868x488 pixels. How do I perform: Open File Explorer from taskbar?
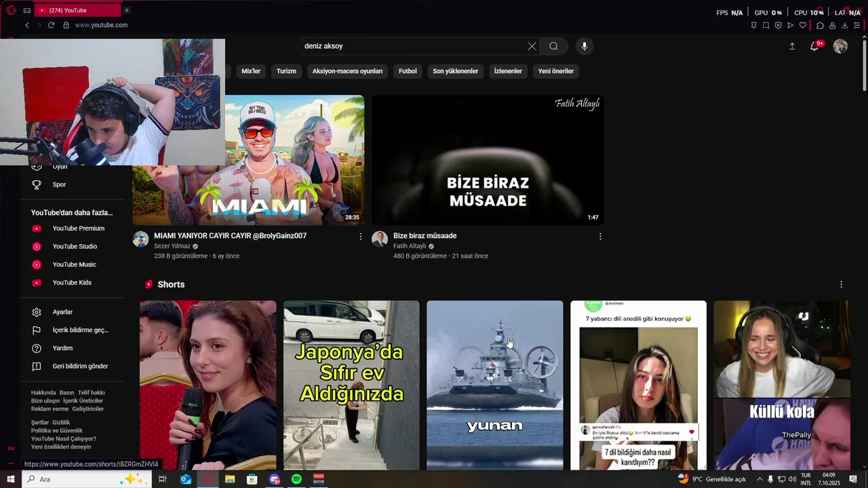point(230,479)
